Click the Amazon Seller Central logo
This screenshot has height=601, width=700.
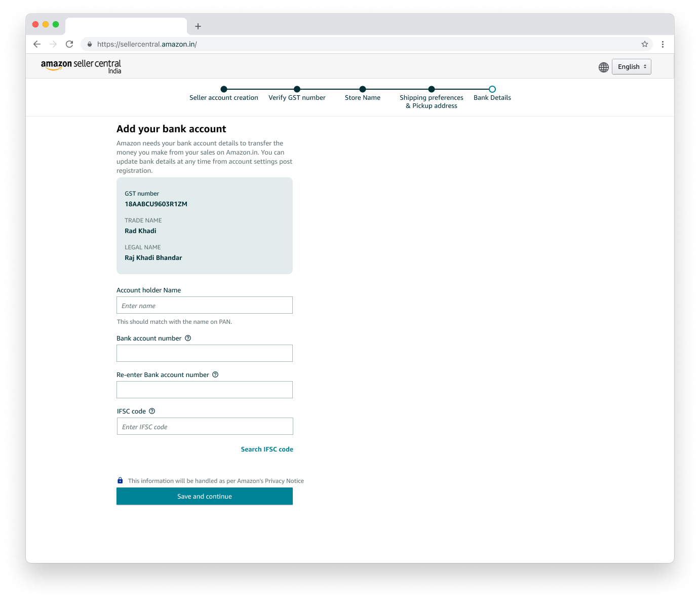tap(81, 66)
